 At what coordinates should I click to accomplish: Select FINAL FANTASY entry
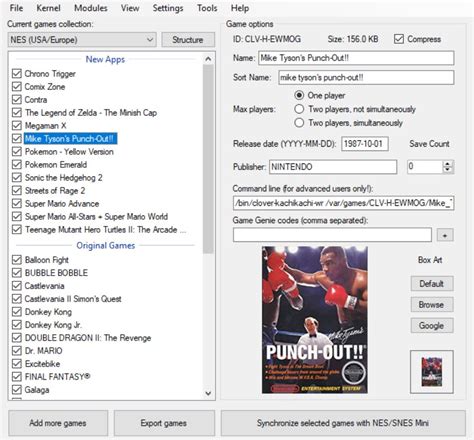(x=58, y=377)
